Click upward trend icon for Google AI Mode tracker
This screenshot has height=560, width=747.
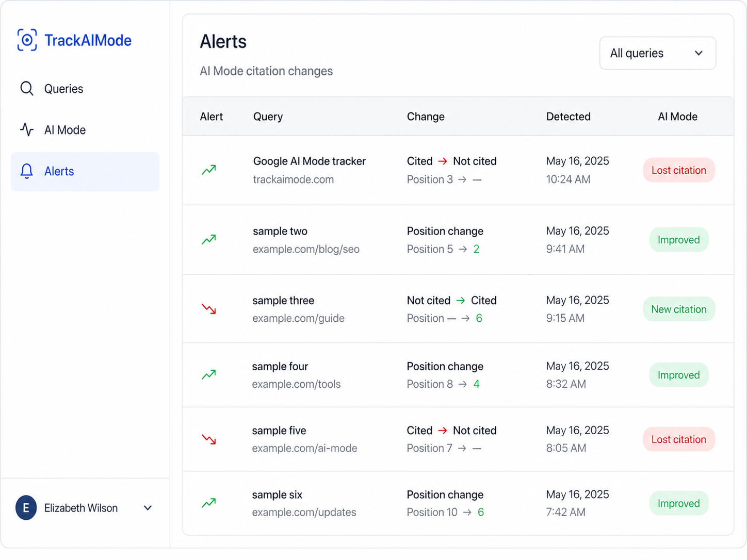(x=209, y=170)
